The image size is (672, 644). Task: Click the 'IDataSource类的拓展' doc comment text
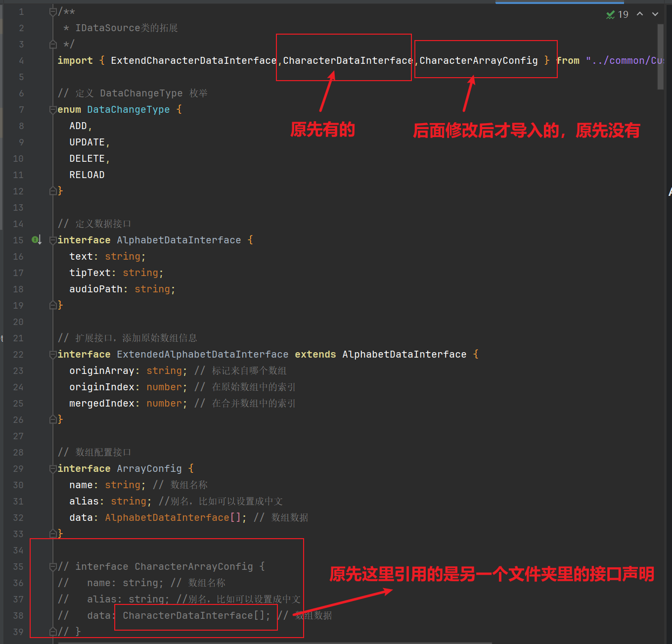(127, 28)
